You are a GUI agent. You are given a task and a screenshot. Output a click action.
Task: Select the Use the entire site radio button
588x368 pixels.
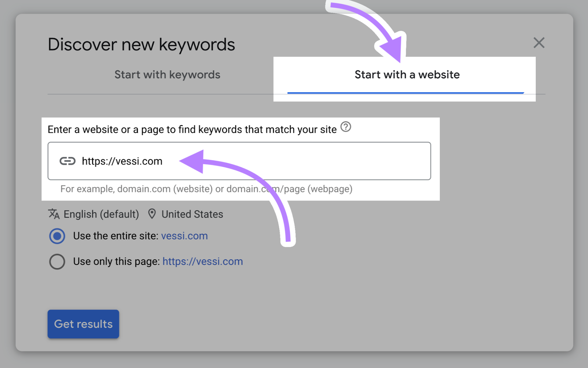[x=57, y=236]
